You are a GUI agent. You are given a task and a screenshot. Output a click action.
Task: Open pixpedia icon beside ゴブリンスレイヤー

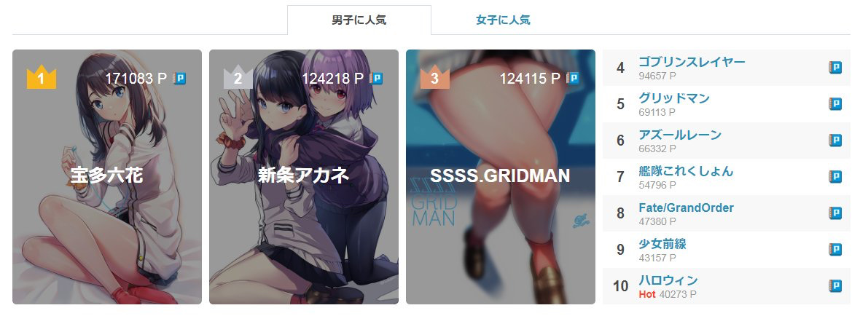tap(834, 68)
